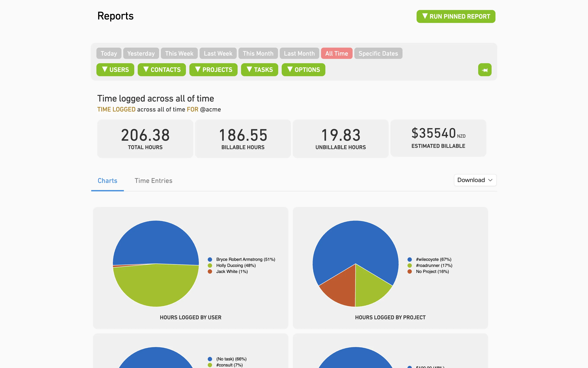Click the 19.83 Unbillable Hours card
The width and height of the screenshot is (588, 368).
click(340, 139)
